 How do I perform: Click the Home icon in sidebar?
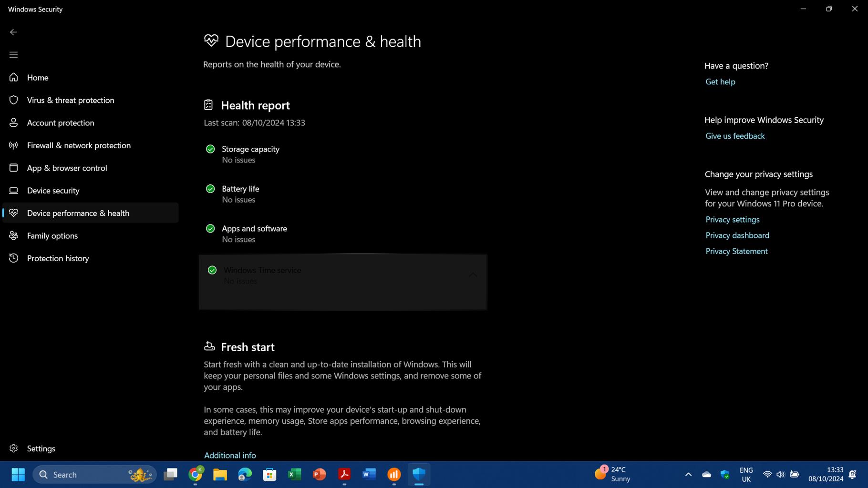pyautogui.click(x=14, y=77)
